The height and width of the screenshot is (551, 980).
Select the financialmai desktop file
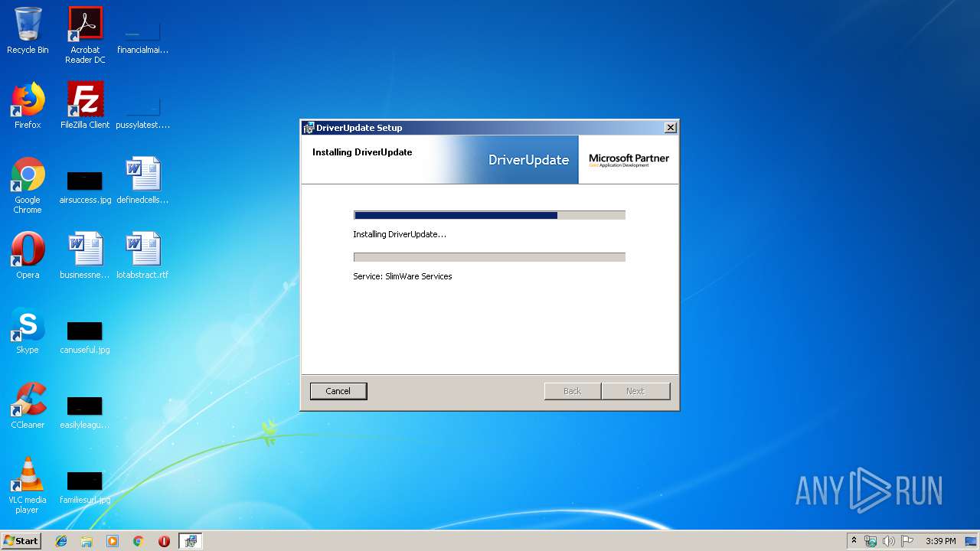[143, 38]
